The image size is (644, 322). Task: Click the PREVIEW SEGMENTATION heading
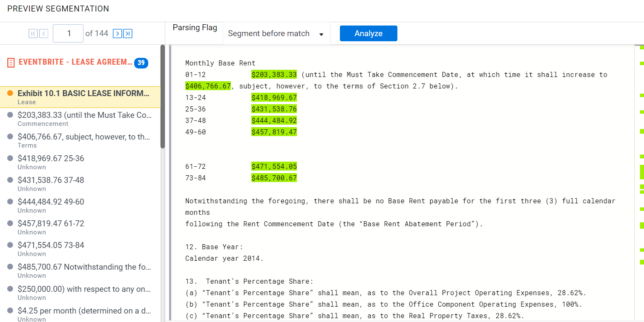(58, 9)
